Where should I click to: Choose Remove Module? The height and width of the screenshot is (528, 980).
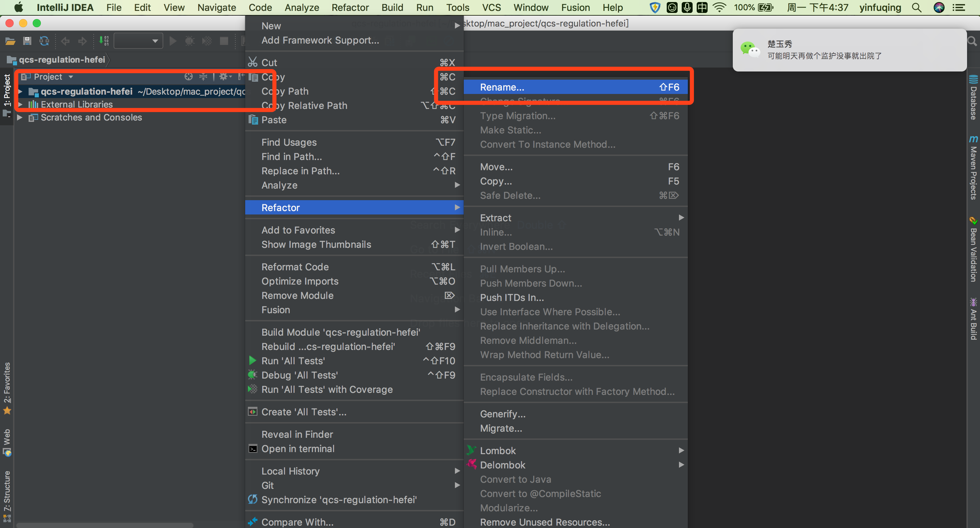(x=354, y=295)
